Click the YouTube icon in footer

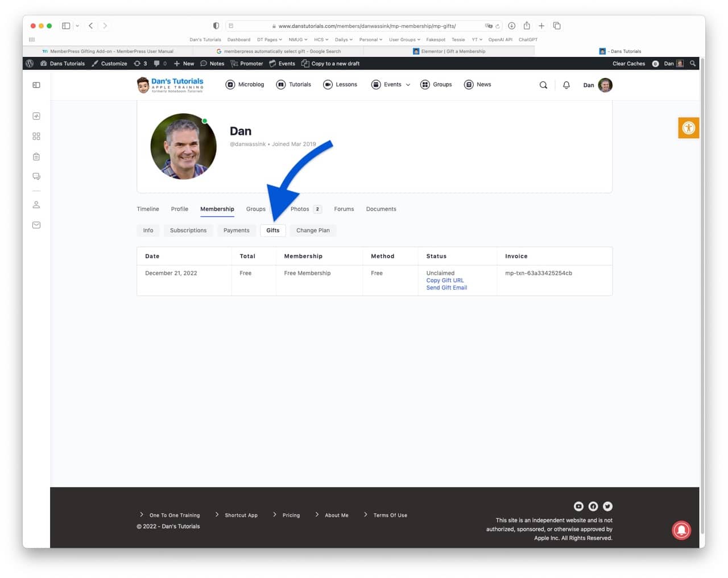578,506
